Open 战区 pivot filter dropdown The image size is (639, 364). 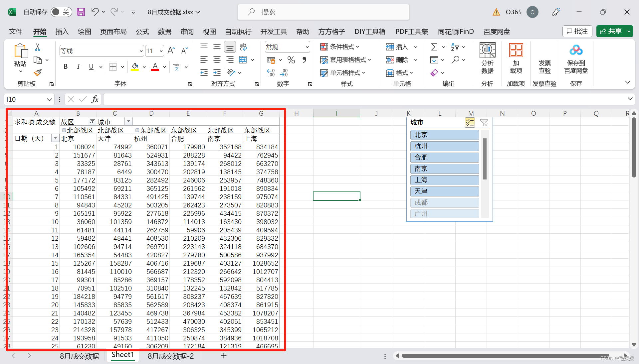coord(92,122)
